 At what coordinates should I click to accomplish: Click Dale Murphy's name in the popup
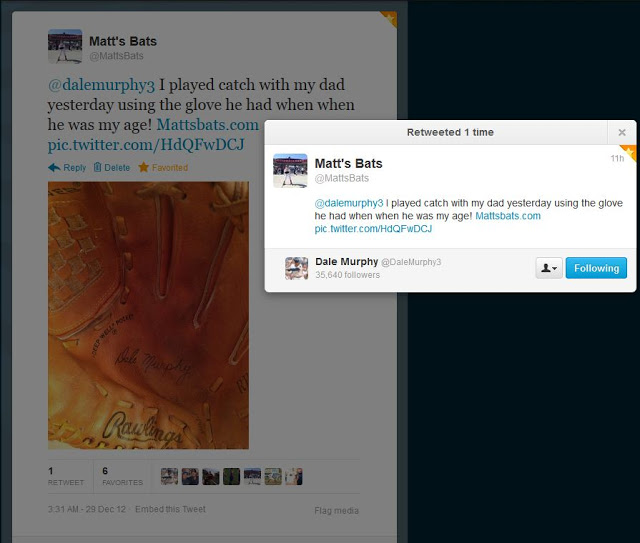(x=345, y=262)
